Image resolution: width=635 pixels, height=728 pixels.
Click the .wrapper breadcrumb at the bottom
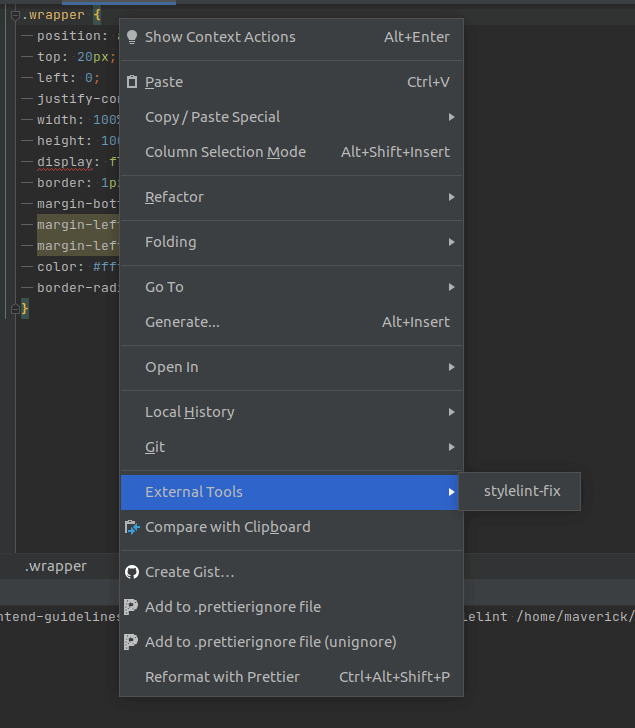click(x=55, y=566)
